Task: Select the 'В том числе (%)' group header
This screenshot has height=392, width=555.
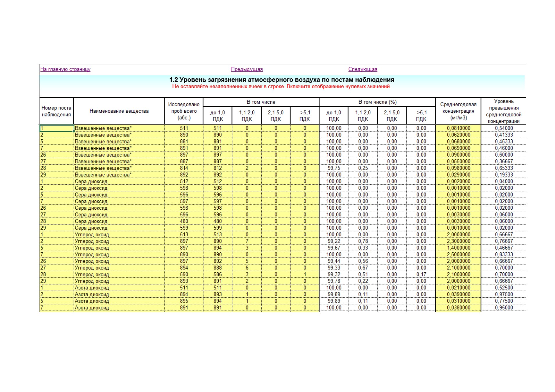Action: coord(377,102)
